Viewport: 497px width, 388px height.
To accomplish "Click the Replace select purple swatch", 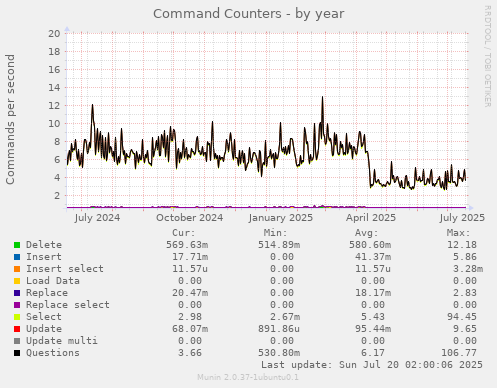I will [17, 305].
